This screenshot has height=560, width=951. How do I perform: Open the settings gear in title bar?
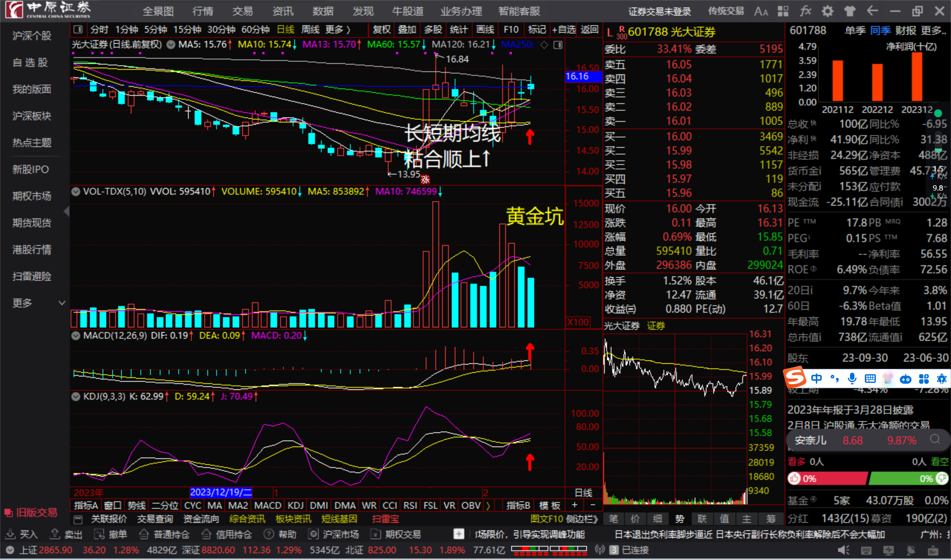pyautogui.click(x=827, y=11)
